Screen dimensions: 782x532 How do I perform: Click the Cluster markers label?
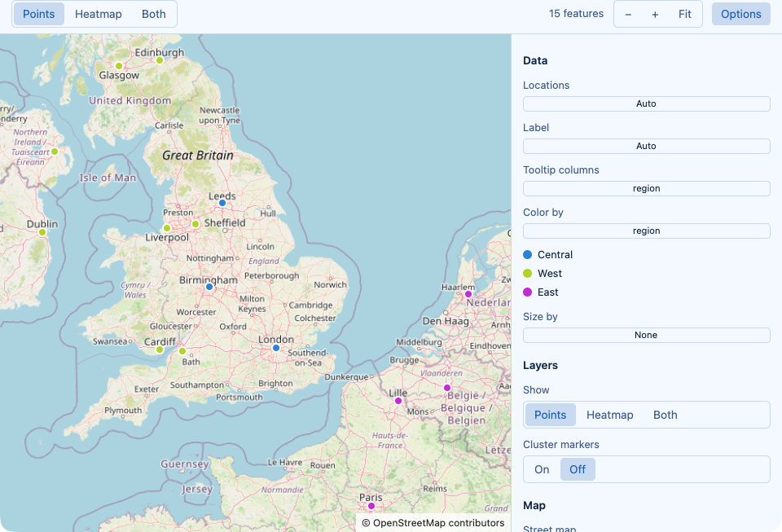pos(561,445)
